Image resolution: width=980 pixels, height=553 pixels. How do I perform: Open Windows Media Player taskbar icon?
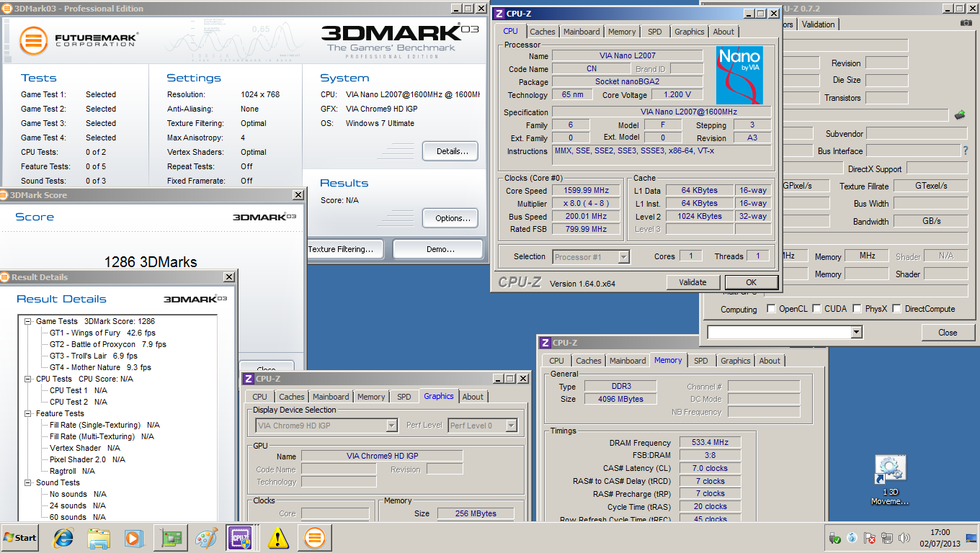pyautogui.click(x=135, y=538)
